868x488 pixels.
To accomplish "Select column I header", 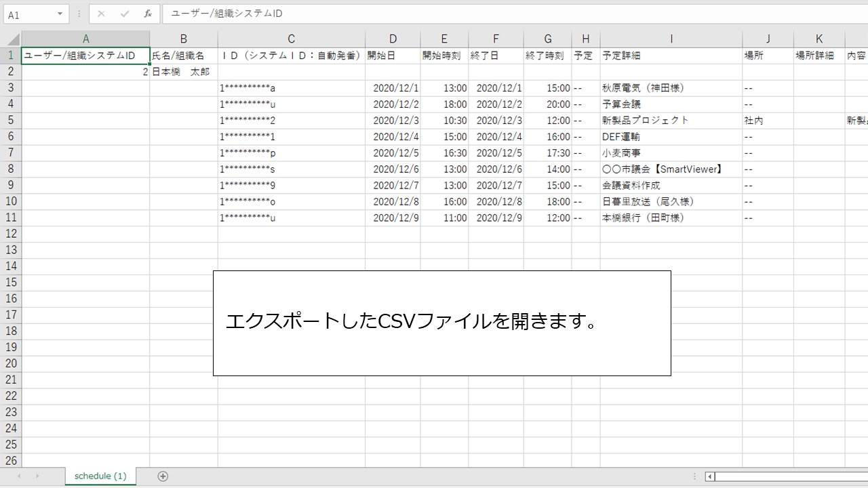I will tap(671, 39).
